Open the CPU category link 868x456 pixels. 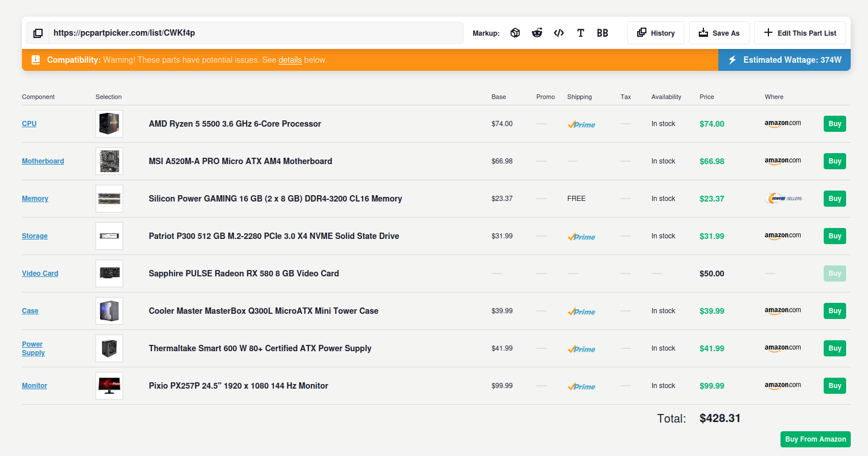point(29,124)
